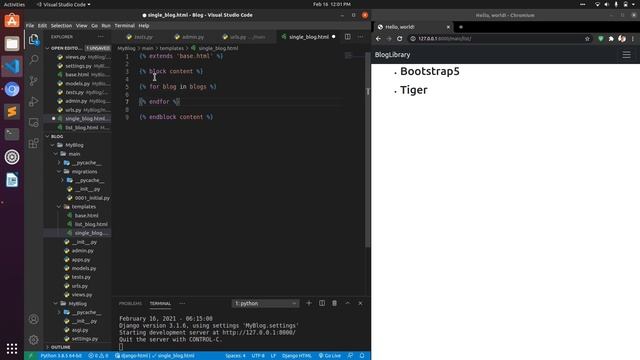Maximize the terminal panel size

[348, 303]
